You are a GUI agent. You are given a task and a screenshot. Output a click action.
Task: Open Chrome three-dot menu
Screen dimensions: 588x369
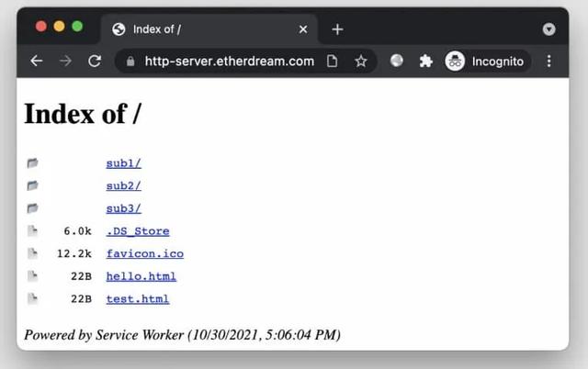pos(549,61)
